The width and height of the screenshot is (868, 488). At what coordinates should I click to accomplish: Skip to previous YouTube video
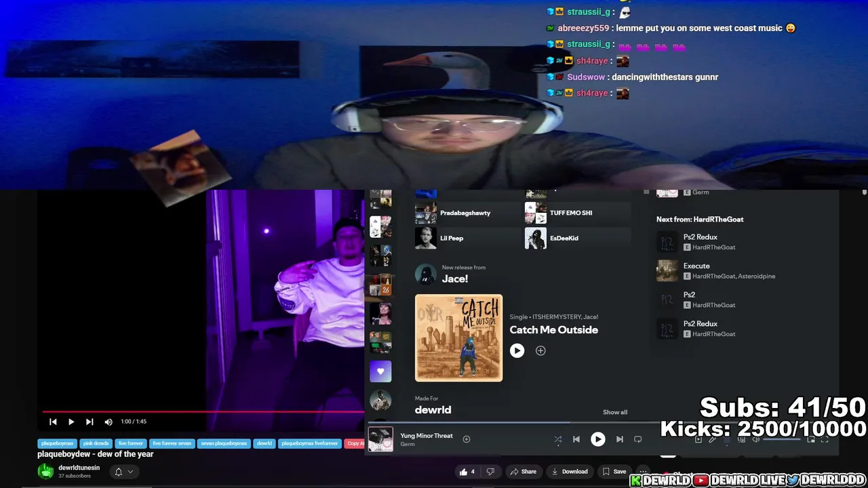click(x=53, y=422)
